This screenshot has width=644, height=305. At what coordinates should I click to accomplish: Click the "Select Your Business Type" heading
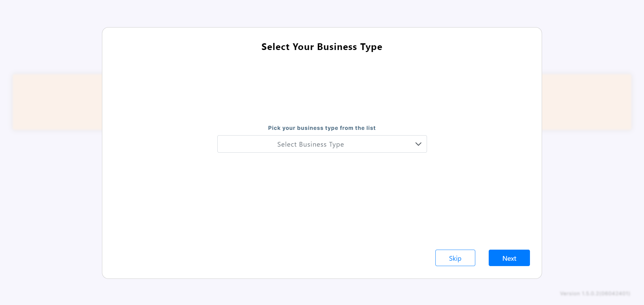point(322,47)
